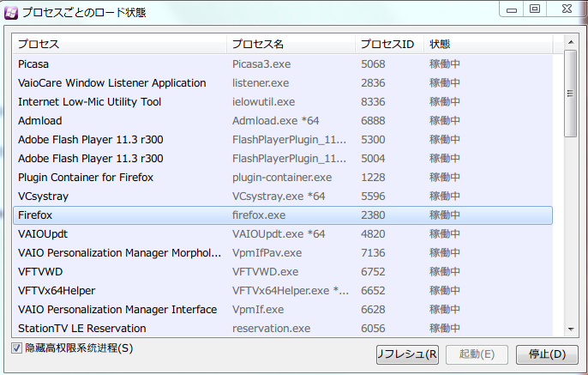Screen dimensions: 588x375
Task: Sort by プロセス column header
Action: point(120,44)
